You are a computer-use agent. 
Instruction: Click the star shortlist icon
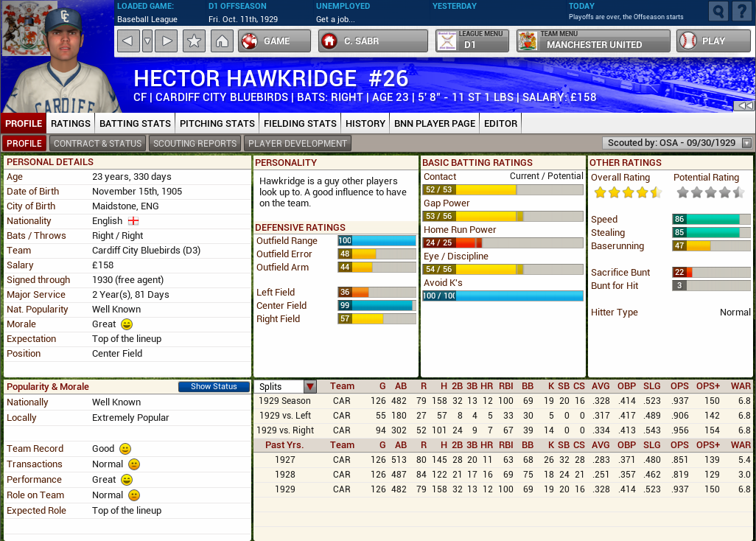(194, 42)
